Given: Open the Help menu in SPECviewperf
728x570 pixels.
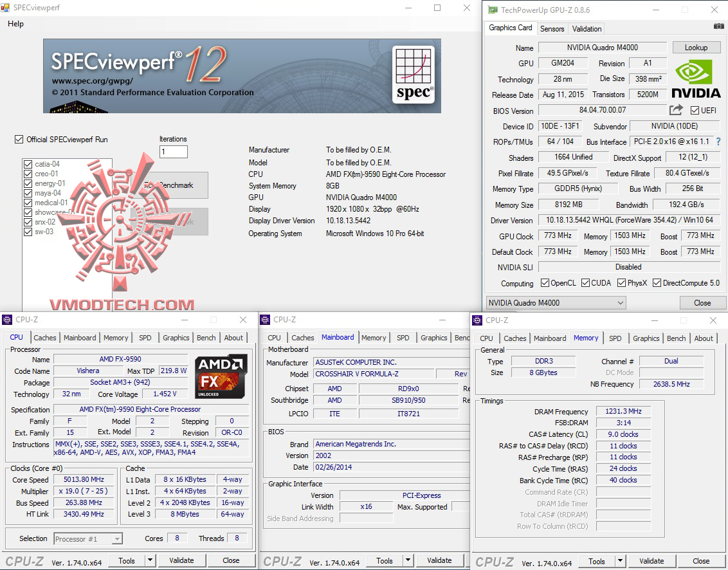Looking at the screenshot, I should tap(15, 24).
